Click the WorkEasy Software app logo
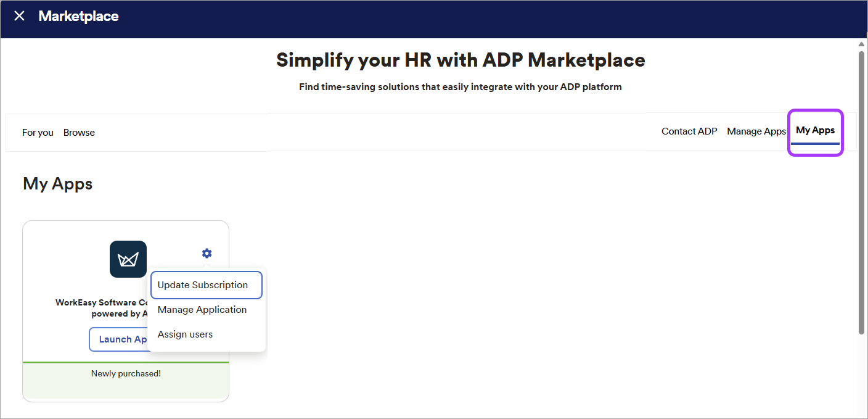Viewport: 868px width, 419px height. click(x=128, y=259)
